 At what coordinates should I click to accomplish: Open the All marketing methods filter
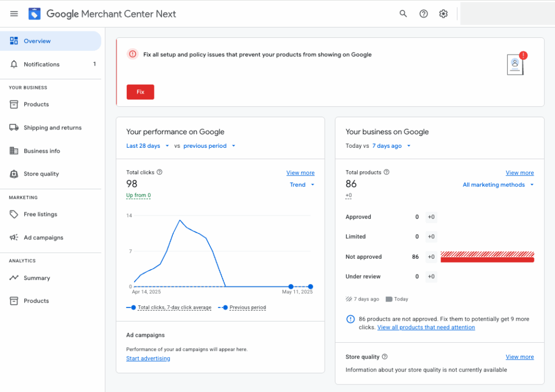tap(497, 185)
